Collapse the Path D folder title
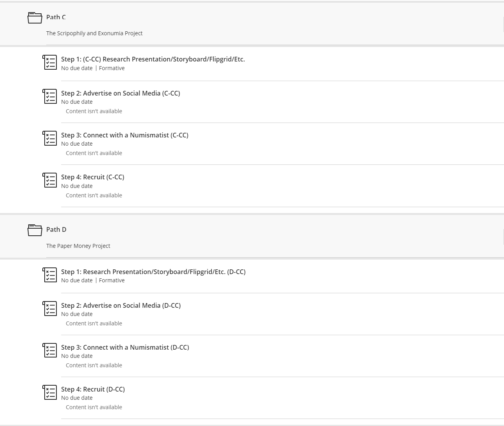Screen dimensions: 504x426 click(56, 229)
